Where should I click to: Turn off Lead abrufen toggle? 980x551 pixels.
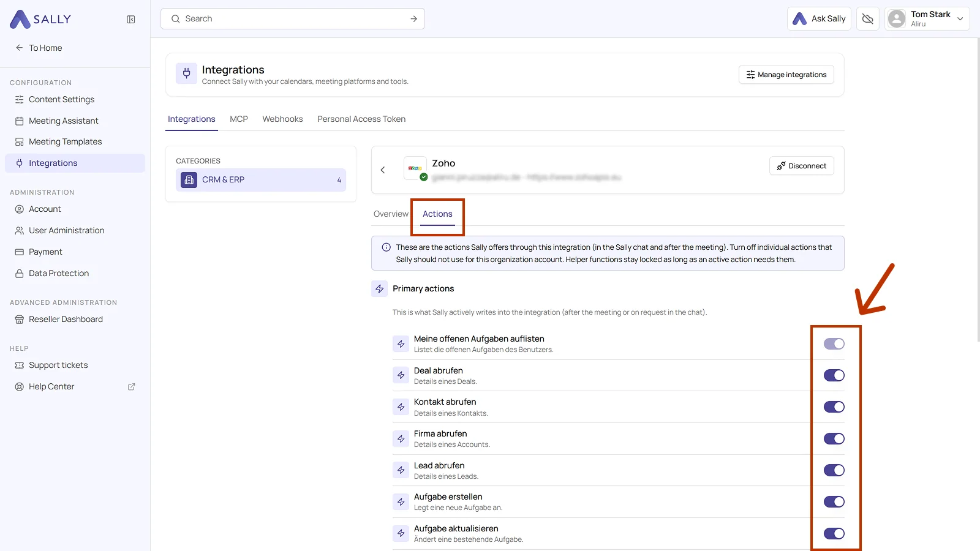[834, 470]
